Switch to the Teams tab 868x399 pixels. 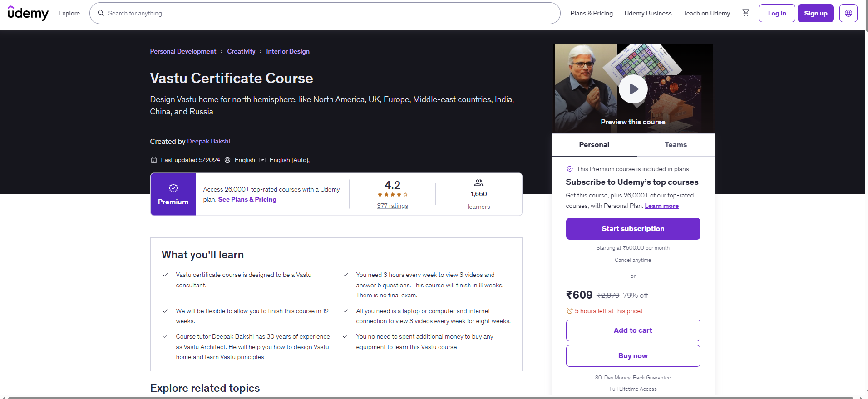(x=676, y=145)
